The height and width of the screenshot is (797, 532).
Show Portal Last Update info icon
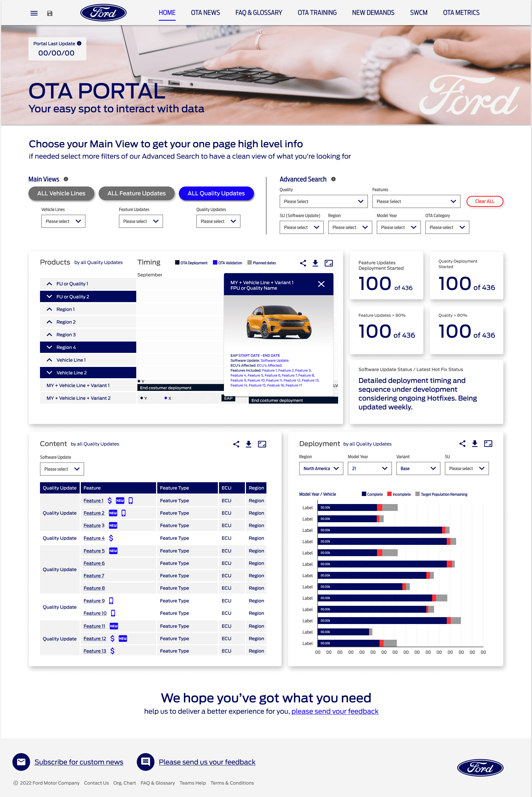tap(79, 43)
